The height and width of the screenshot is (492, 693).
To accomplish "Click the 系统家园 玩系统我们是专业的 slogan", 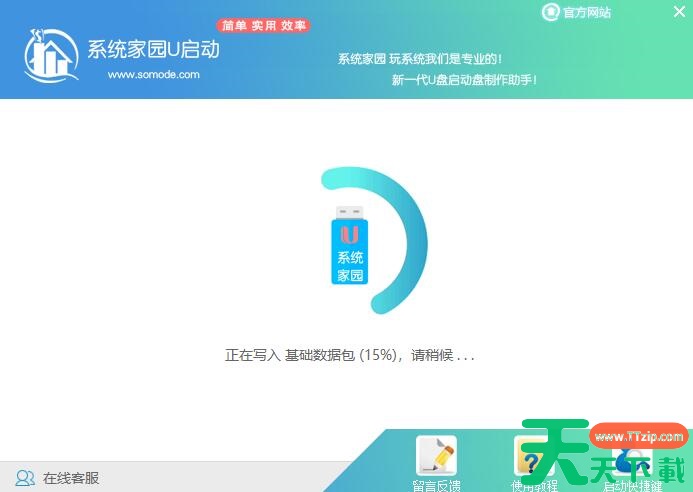I will [x=420, y=59].
